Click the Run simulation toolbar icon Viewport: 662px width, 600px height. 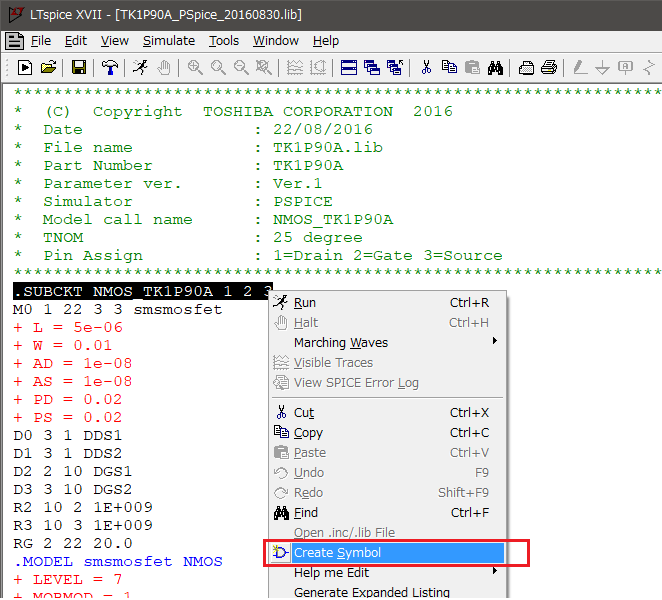(x=140, y=68)
